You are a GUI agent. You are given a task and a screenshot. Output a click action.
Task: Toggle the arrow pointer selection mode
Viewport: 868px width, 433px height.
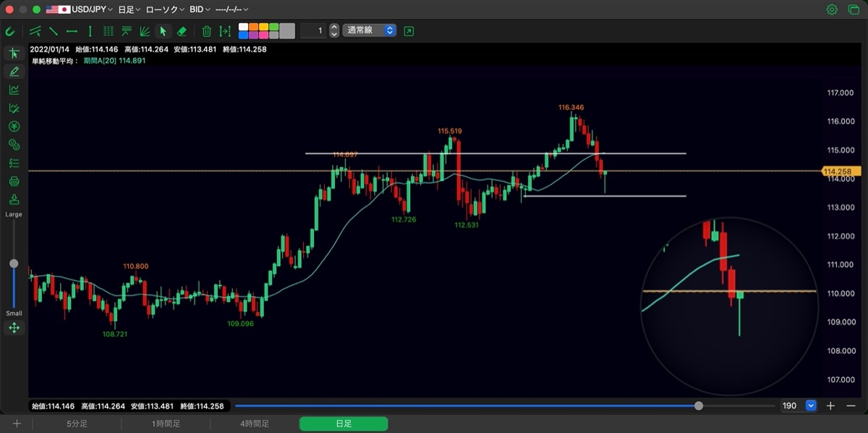(x=163, y=31)
